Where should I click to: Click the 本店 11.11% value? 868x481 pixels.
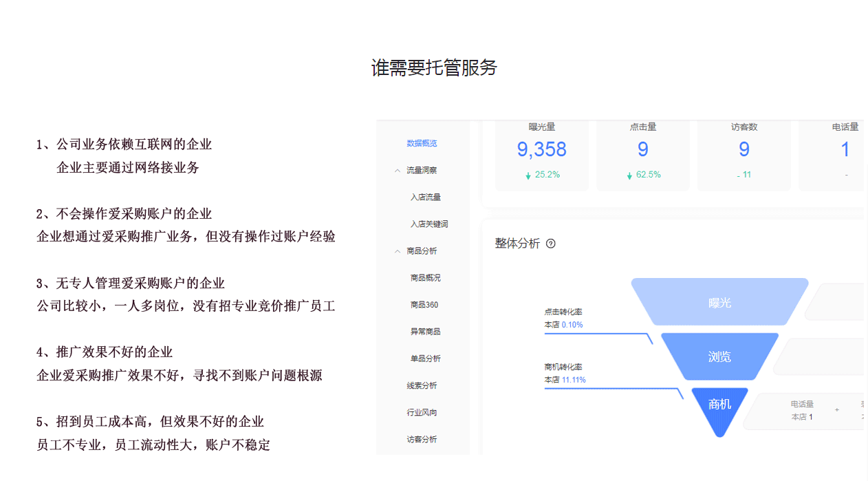pos(565,380)
